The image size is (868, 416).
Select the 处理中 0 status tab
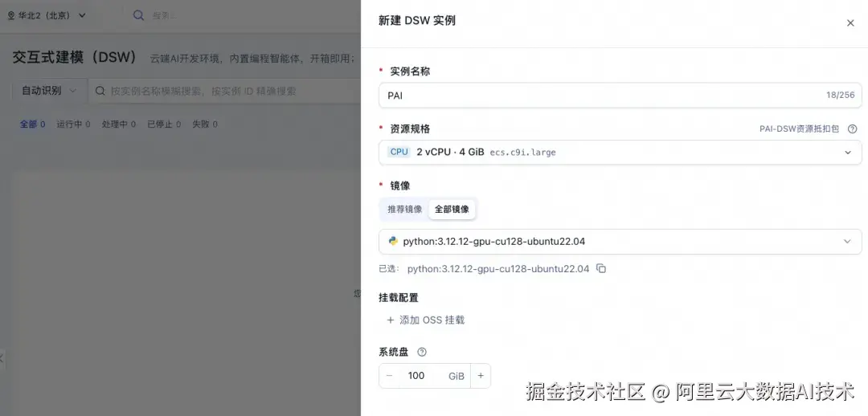[118, 124]
